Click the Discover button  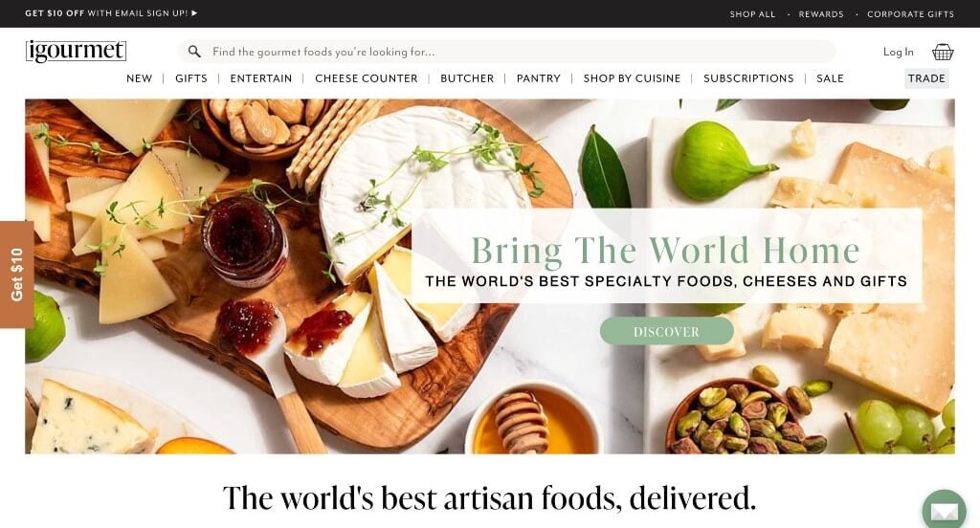click(666, 331)
